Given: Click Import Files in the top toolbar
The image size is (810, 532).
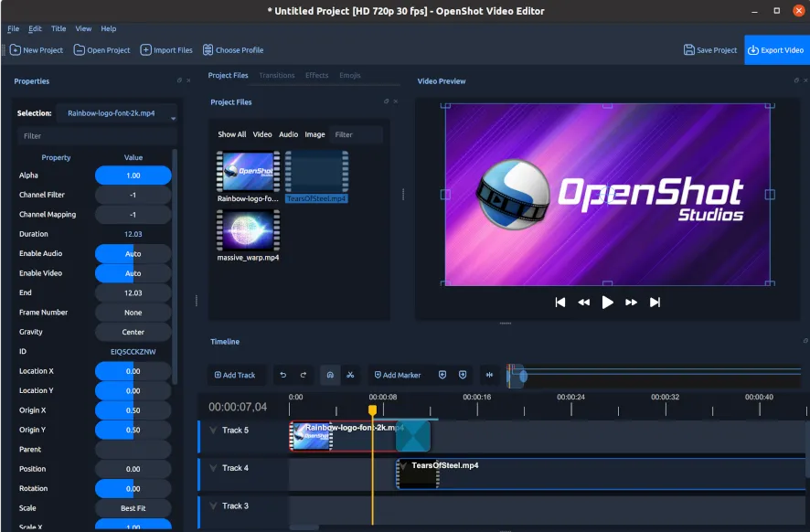Looking at the screenshot, I should (x=166, y=49).
